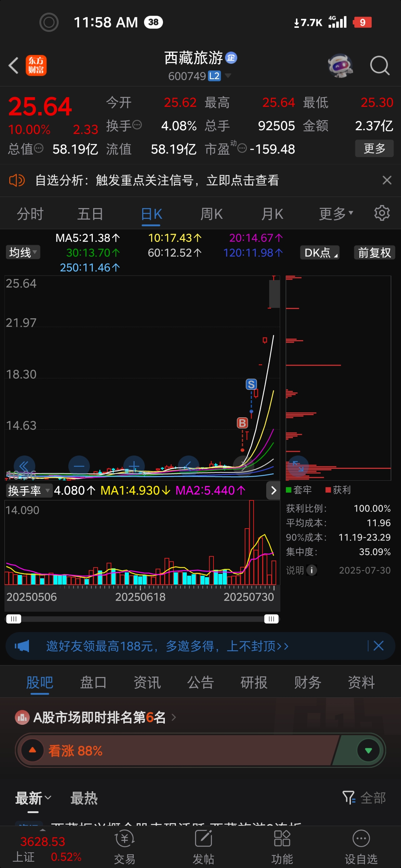
Task: Open the invite friends 188元 promotion
Action: click(167, 646)
